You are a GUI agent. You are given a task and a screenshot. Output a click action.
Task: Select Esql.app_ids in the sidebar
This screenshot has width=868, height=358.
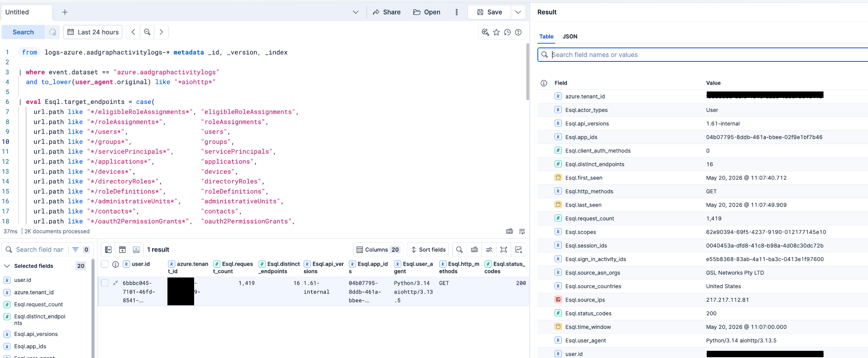(x=30, y=347)
